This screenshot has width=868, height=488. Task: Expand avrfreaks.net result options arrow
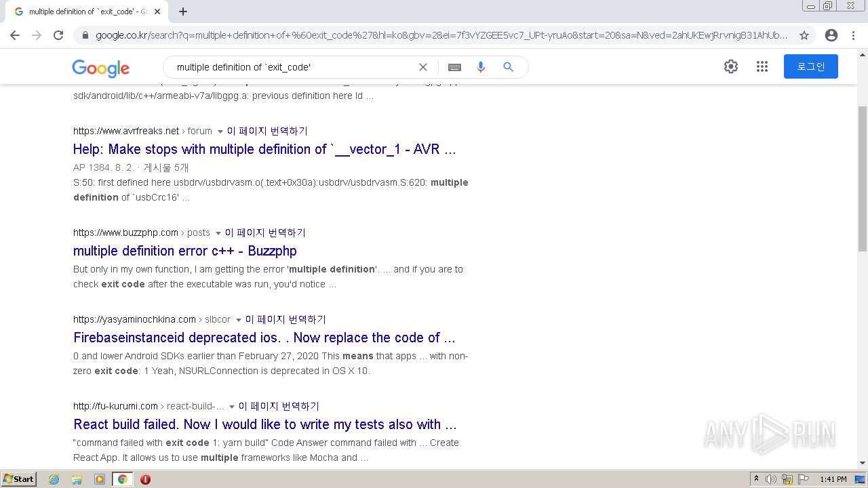[220, 131]
